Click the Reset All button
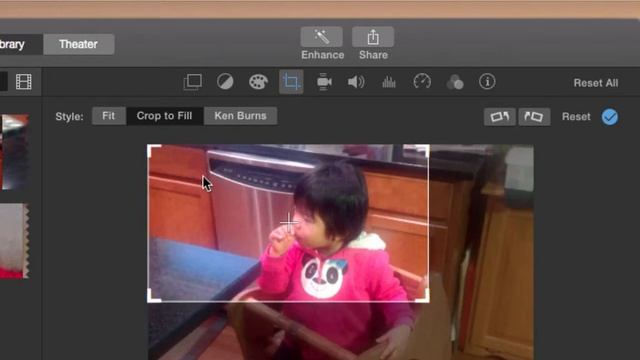Screen dimensions: 640x360 pos(596,83)
